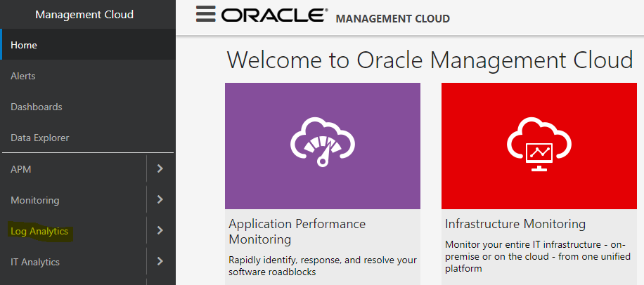Toggle the hamburger navigation menu icon

pos(205,14)
